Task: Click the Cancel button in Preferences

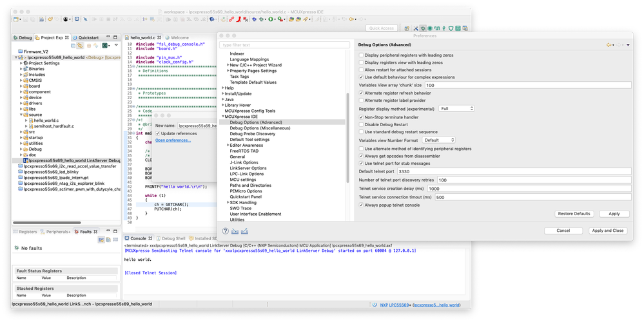Action: [563, 231]
